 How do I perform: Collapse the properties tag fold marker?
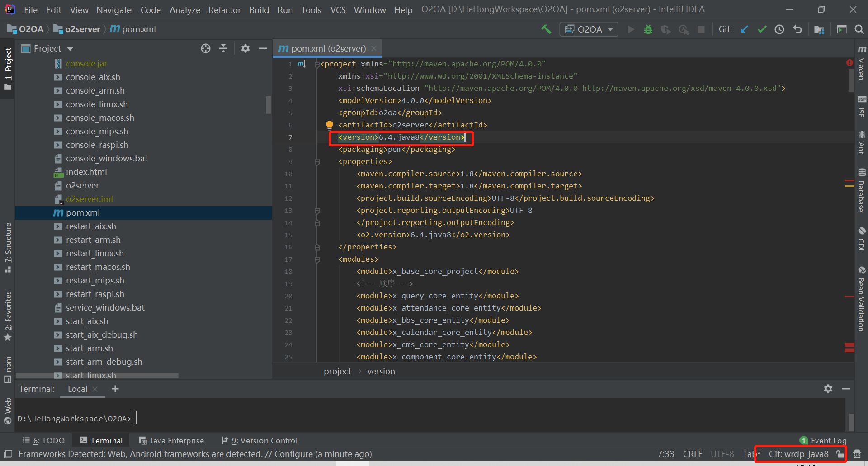317,162
